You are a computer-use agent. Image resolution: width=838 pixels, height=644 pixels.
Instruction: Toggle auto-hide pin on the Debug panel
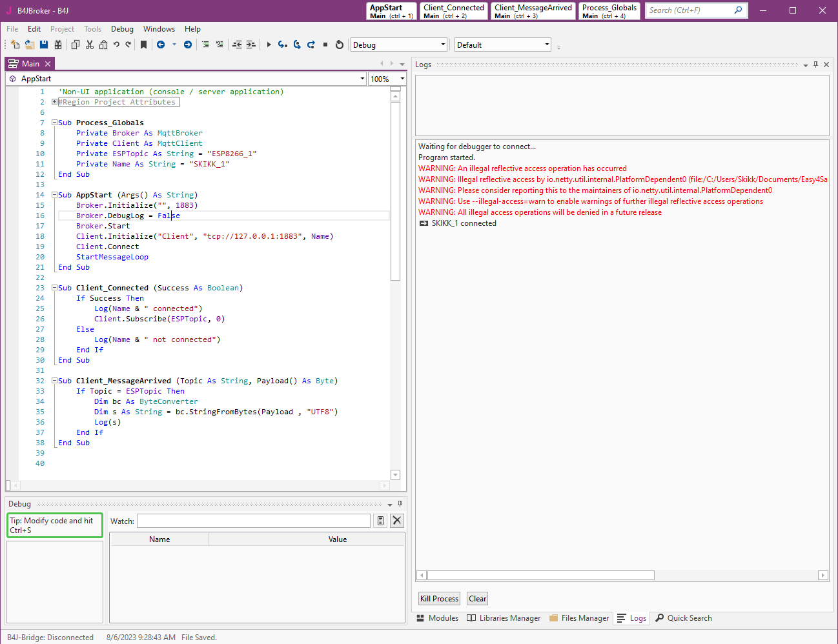(x=400, y=504)
